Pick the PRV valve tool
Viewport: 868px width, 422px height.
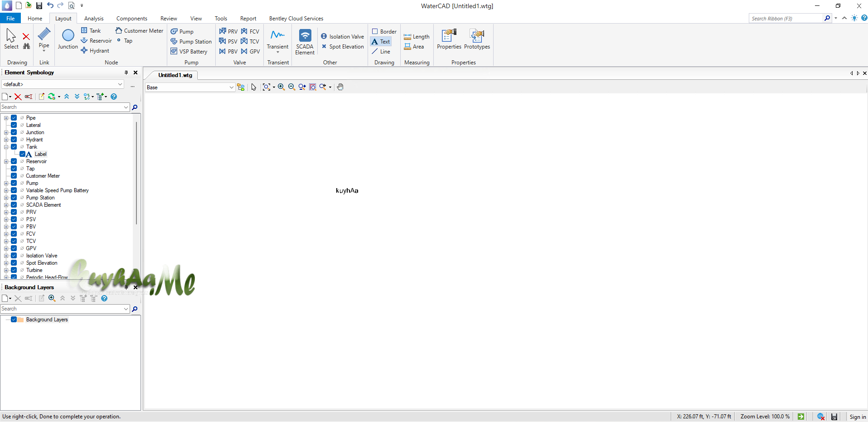(x=228, y=31)
